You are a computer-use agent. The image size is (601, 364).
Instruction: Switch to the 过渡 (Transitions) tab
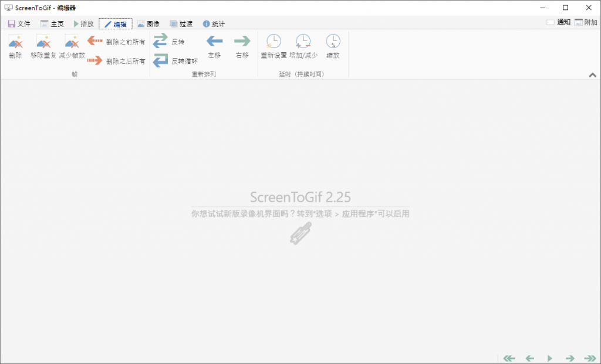(180, 23)
